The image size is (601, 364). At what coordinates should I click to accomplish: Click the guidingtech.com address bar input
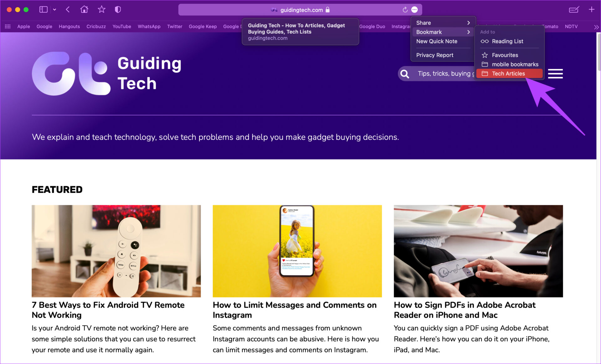click(x=300, y=10)
